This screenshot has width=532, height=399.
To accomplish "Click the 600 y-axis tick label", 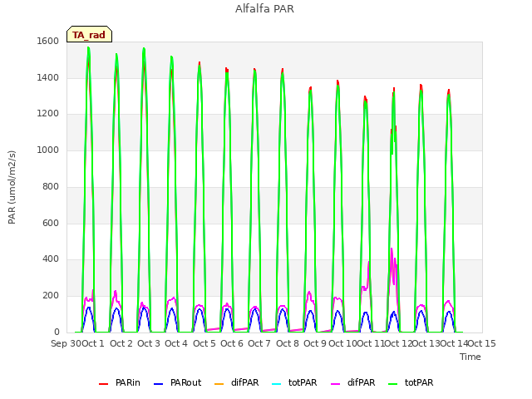I will pos(51,223).
